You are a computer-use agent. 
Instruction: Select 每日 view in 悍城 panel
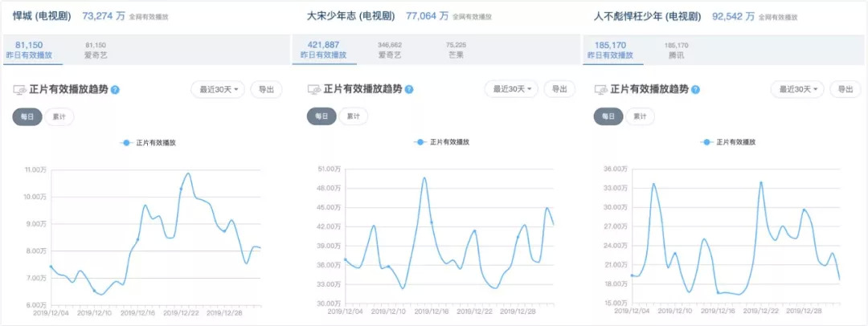(27, 116)
